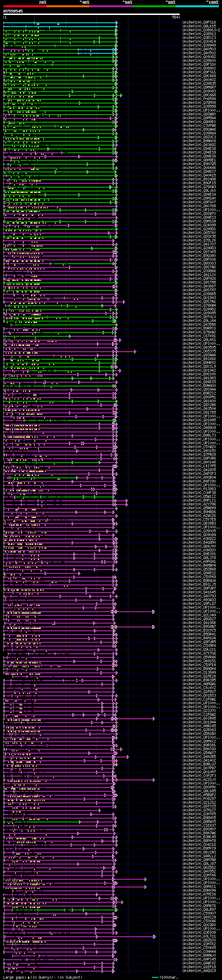The image size is (222, 980).
Task: Open hit UniRef100_Q8LK15
Action: (x=199, y=26)
